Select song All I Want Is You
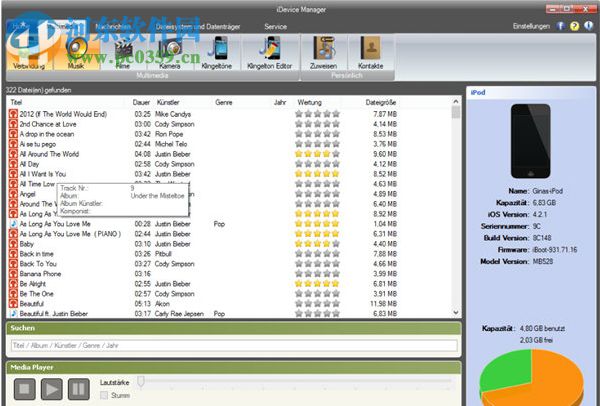This screenshot has width=600, height=406. [x=43, y=174]
